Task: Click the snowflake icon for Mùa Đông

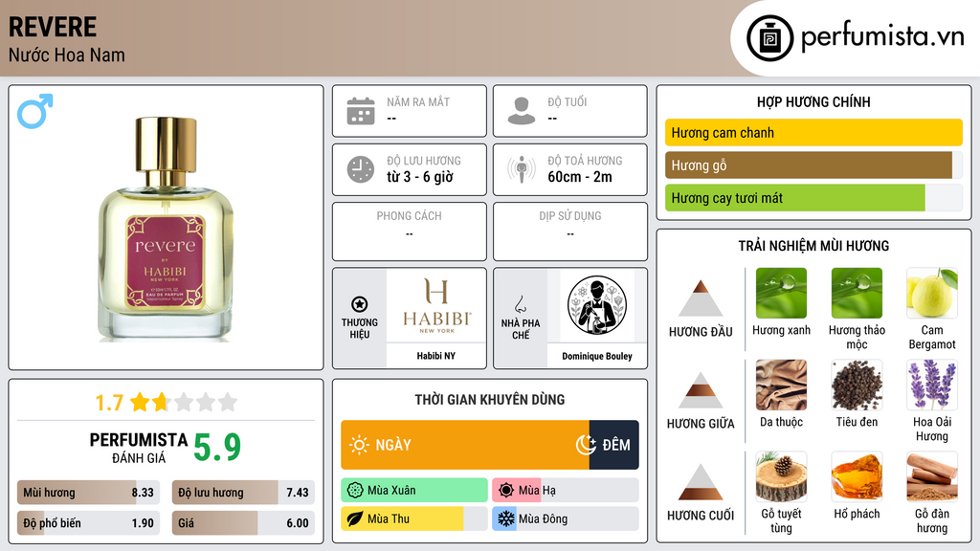Action: pyautogui.click(x=506, y=518)
